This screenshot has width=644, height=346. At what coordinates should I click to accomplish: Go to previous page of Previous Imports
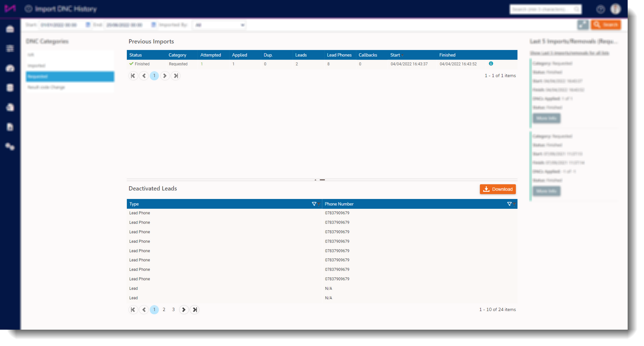pyautogui.click(x=144, y=76)
